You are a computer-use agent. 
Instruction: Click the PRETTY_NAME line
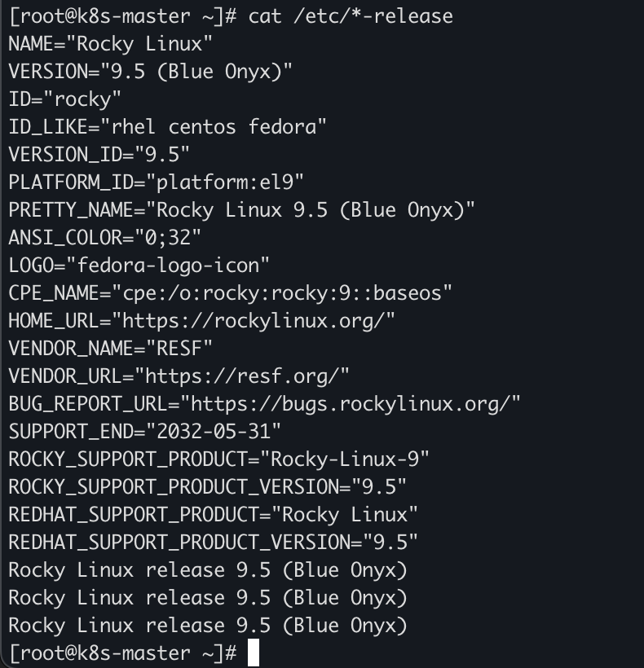[x=241, y=210]
